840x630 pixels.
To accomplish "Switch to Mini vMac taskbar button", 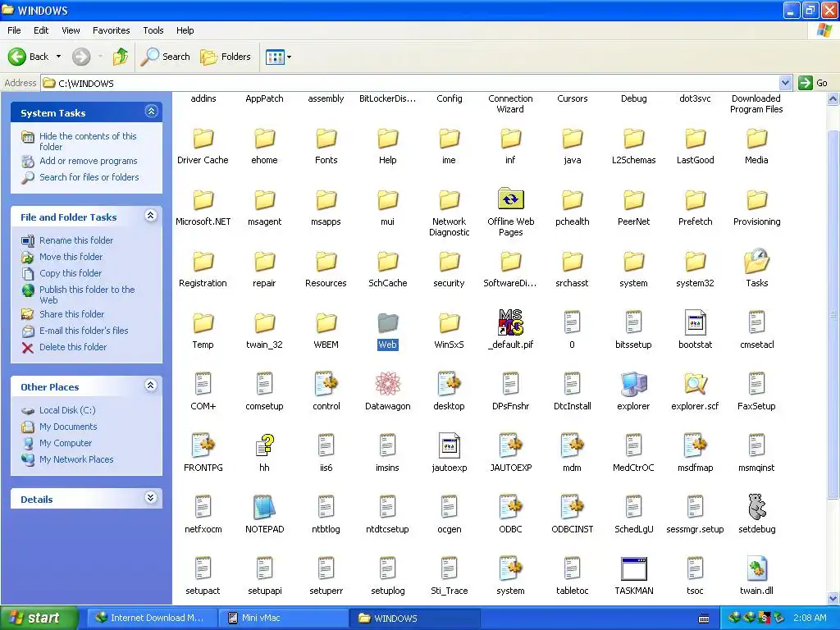I will (x=284, y=618).
